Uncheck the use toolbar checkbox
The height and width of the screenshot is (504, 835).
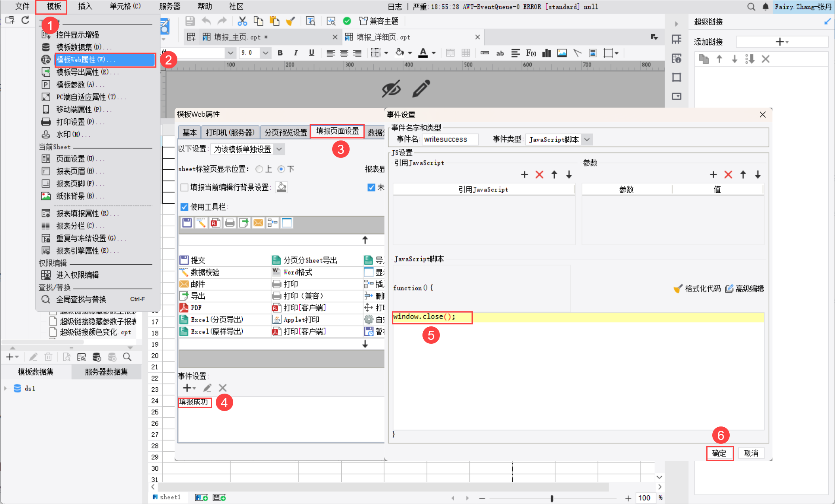pos(184,207)
